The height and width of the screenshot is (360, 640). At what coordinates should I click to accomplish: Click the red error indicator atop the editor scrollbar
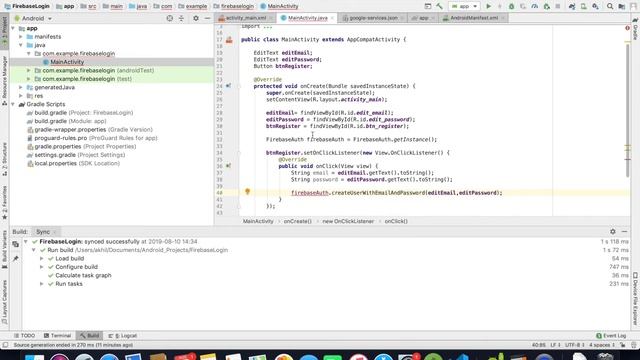[627, 28]
